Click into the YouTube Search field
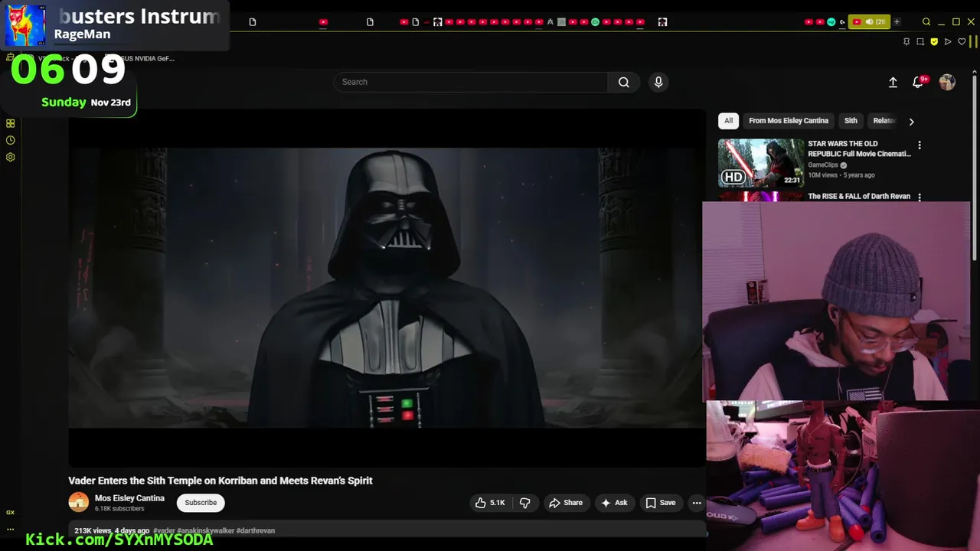The width and height of the screenshot is (980, 551). 471,82
